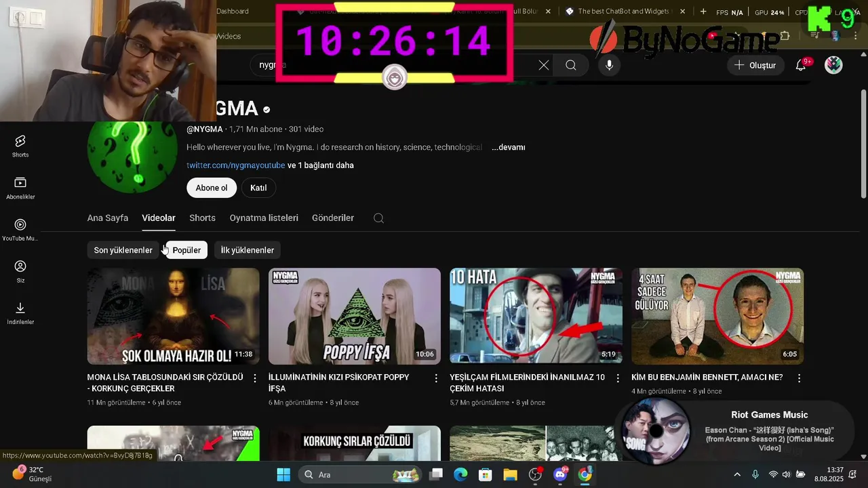Viewport: 868px width, 488px height.
Task: Open the Poppy İfşa video thumbnail
Action: click(x=355, y=317)
